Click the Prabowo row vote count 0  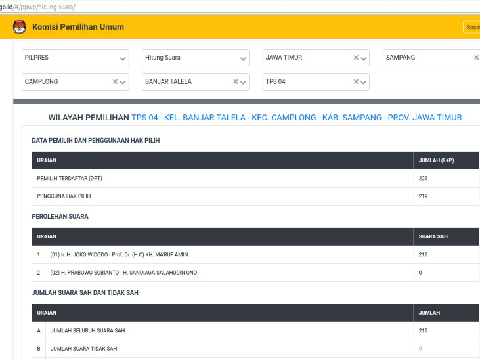coord(420,273)
